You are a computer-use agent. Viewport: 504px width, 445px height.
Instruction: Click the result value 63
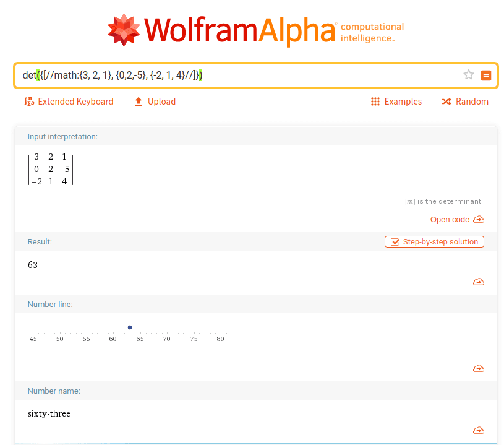[x=33, y=265]
